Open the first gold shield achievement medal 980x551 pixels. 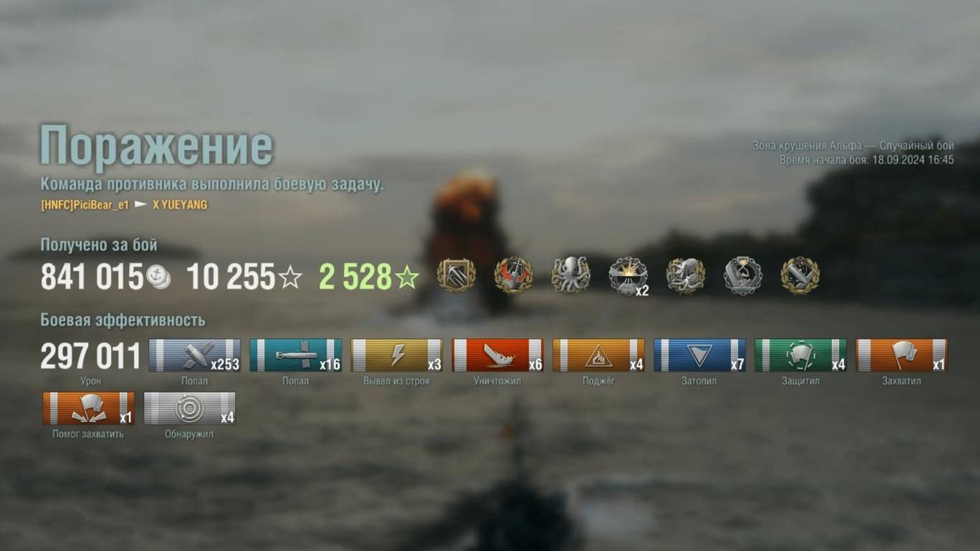(x=456, y=276)
